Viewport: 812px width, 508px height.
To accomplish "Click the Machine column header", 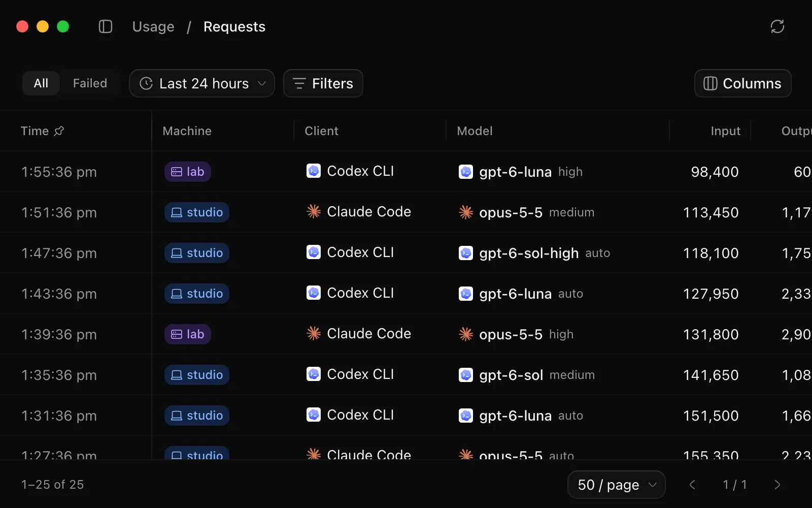I will click(x=187, y=131).
